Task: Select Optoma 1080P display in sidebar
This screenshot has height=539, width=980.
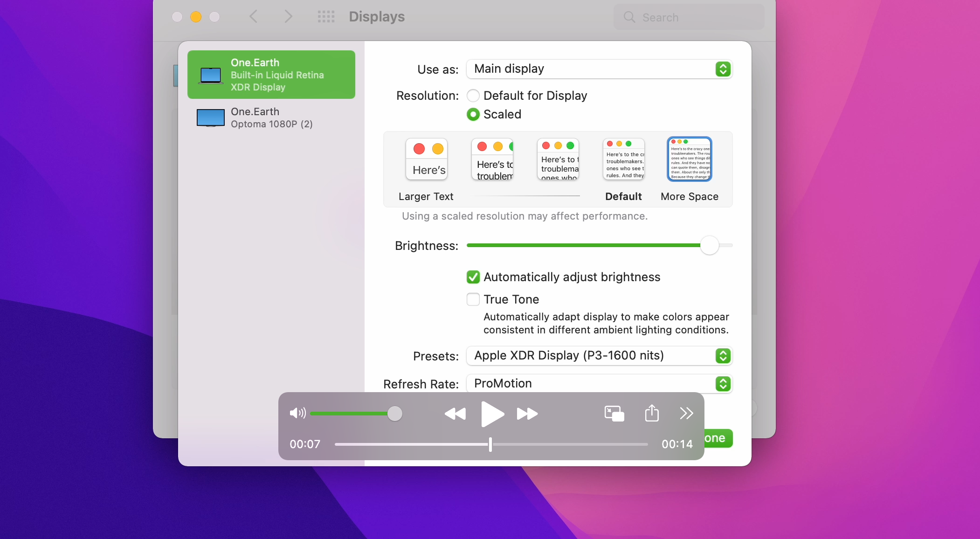Action: pos(271,117)
